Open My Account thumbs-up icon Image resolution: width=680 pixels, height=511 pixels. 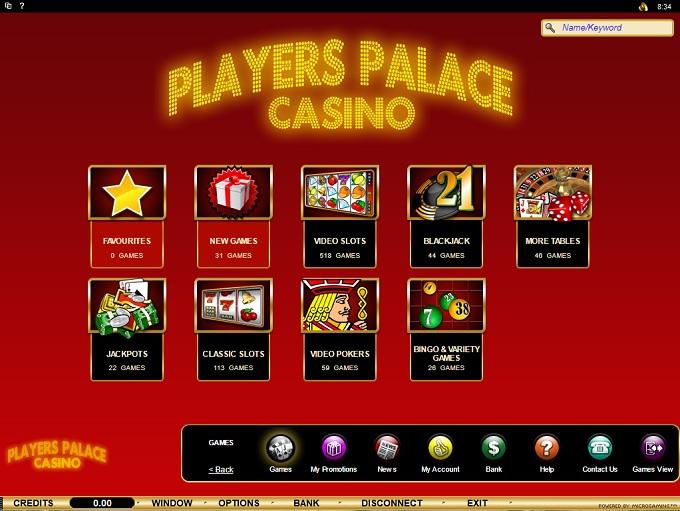[x=440, y=448]
